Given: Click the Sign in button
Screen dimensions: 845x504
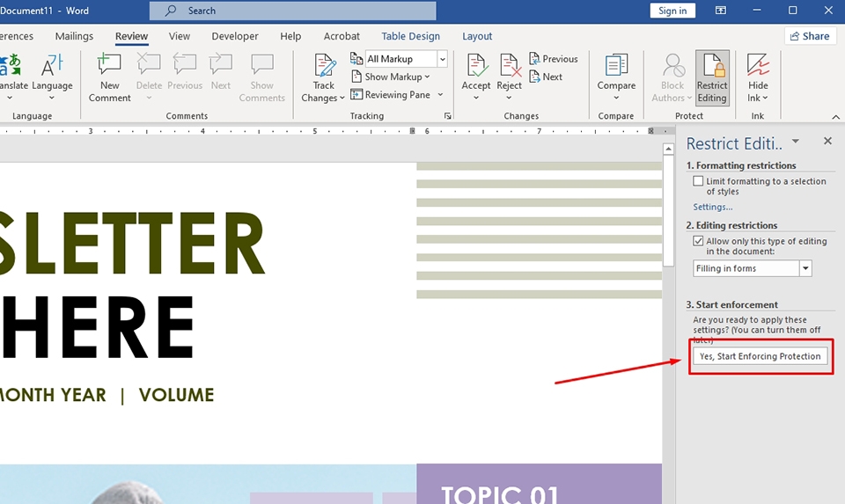Looking at the screenshot, I should coord(672,11).
